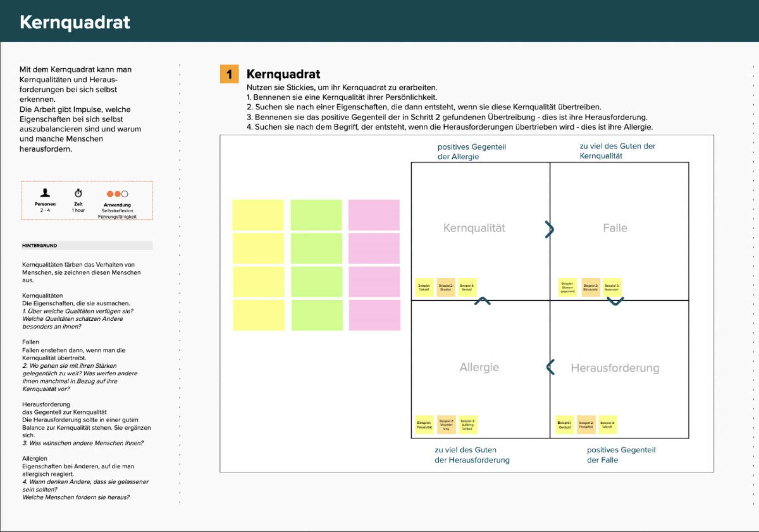This screenshot has height=532, width=759.
Task: Select orange 'Beispiel 2' sticky in Allergie
Action: 446,425
